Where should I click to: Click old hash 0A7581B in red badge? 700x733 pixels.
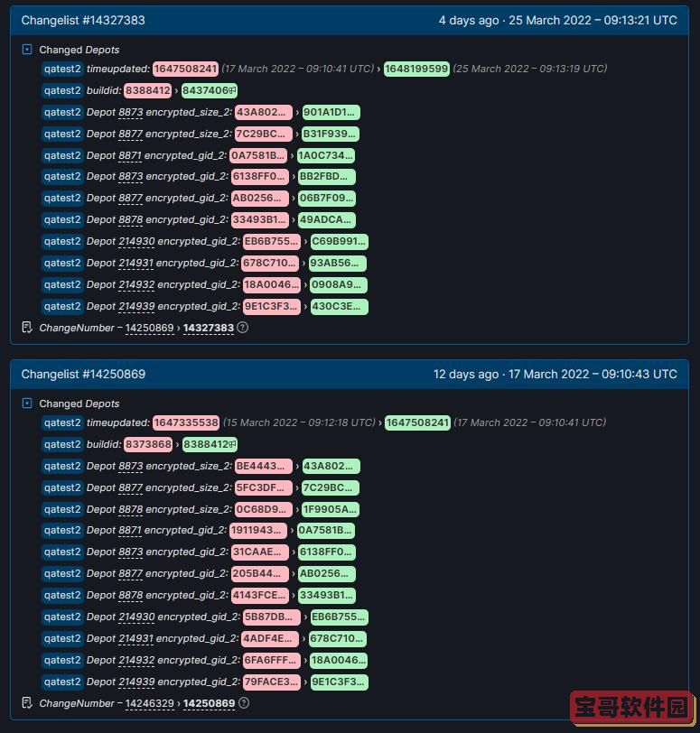(258, 155)
